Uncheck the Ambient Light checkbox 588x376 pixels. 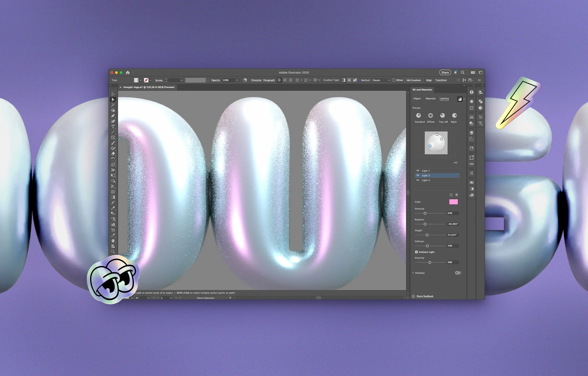[416, 252]
